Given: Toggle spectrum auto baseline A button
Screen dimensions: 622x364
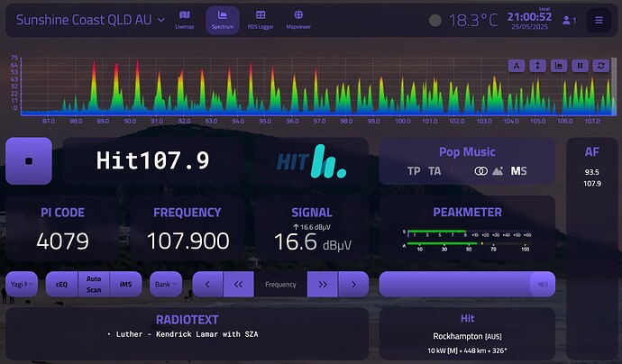Looking at the screenshot, I should 517,66.
